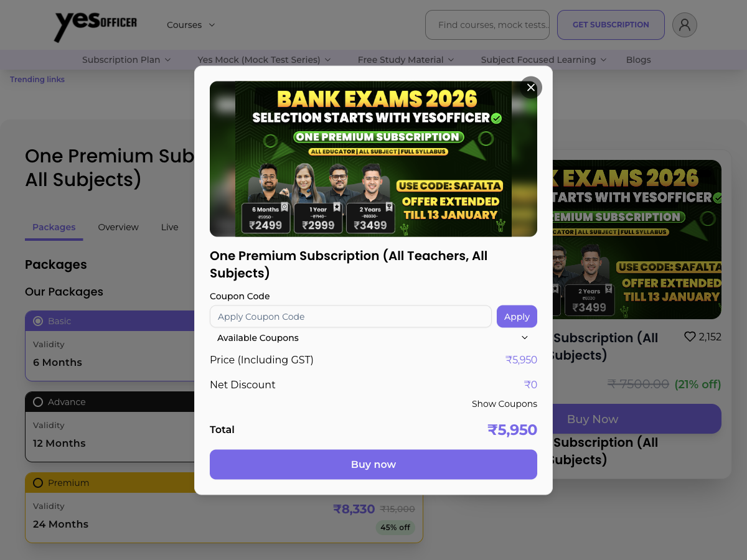The image size is (747, 560).
Task: Select the Premium package radio button
Action: tap(38, 483)
